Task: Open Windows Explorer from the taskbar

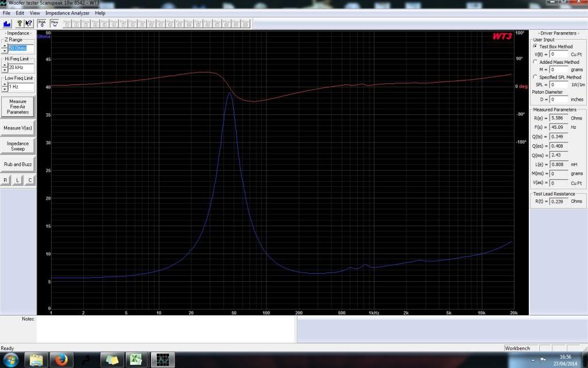Action: click(x=36, y=360)
